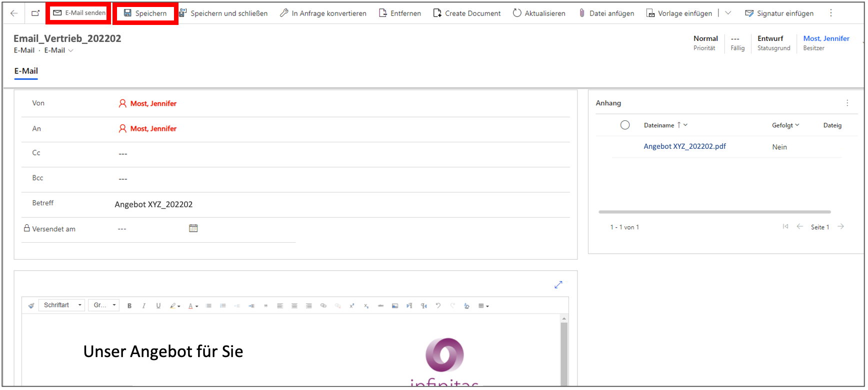
Task: Apply strikethrough formatting
Action: pos(380,306)
